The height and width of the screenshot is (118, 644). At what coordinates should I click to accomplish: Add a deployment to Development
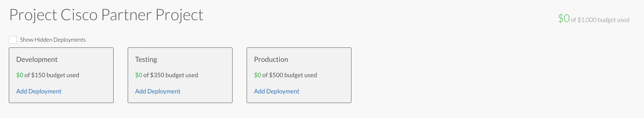[x=39, y=91]
